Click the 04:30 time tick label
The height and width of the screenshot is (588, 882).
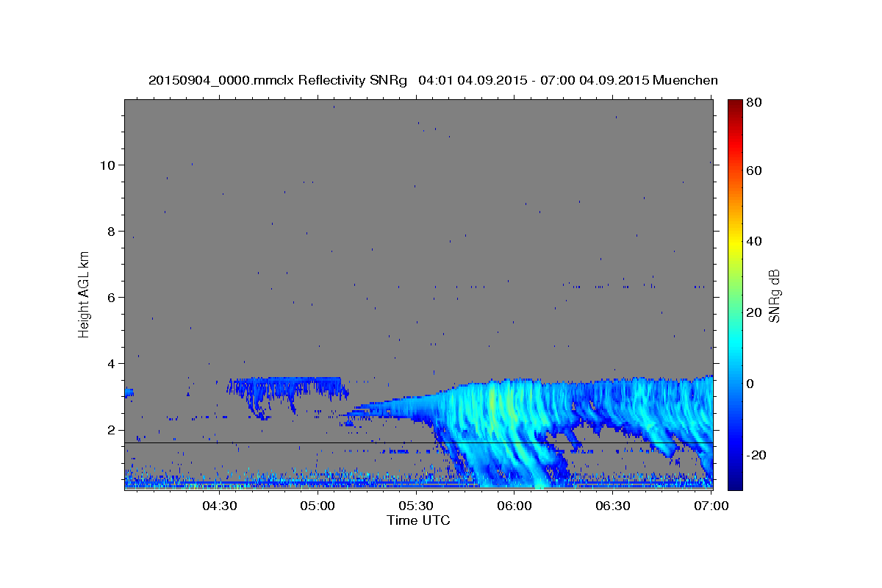(x=219, y=506)
